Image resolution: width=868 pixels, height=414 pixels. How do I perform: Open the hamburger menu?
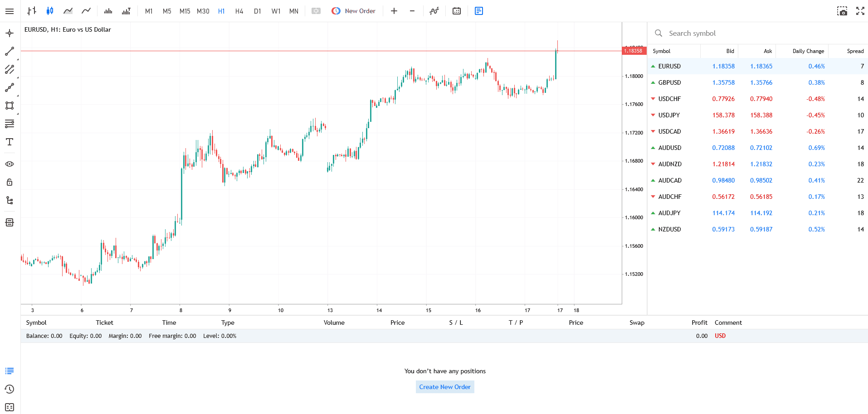(x=9, y=11)
